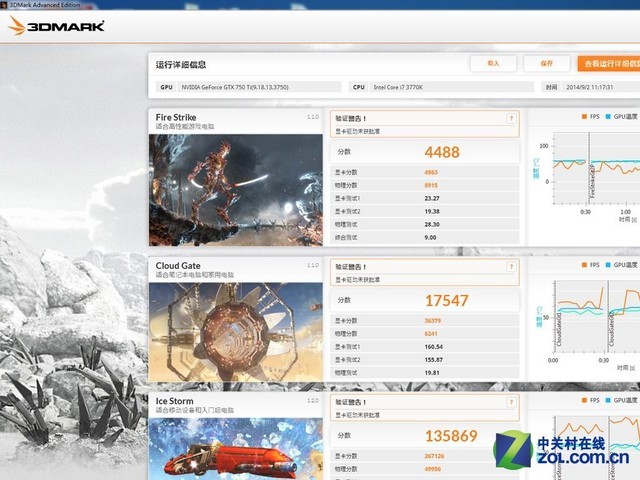Click Fire Strike graphics test 2 value 19.38

pyautogui.click(x=432, y=211)
